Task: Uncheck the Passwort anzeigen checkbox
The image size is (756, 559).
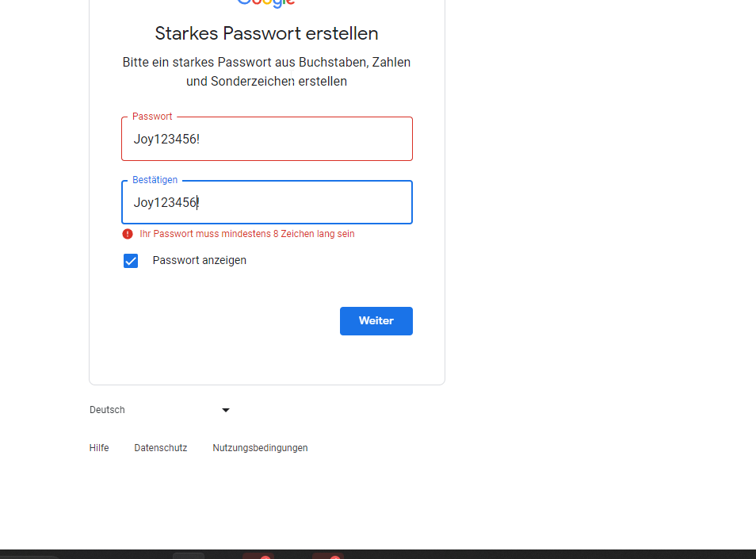Action: (131, 261)
